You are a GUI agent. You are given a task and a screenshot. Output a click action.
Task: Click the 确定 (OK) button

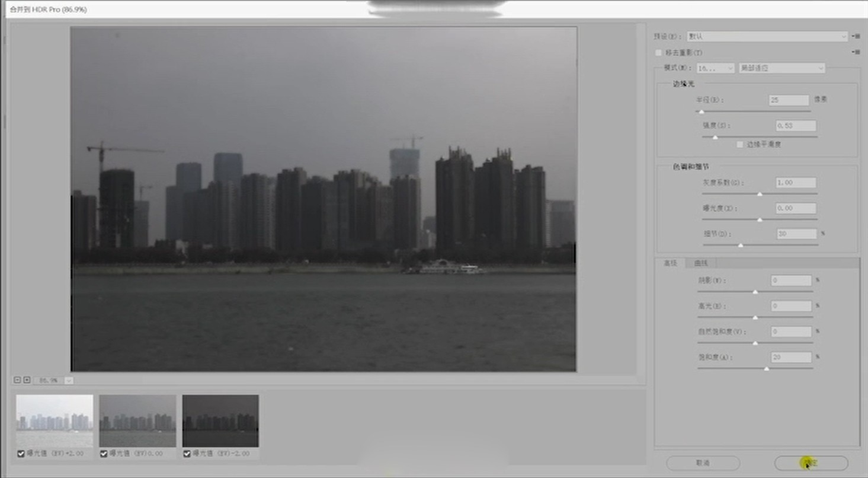point(811,463)
